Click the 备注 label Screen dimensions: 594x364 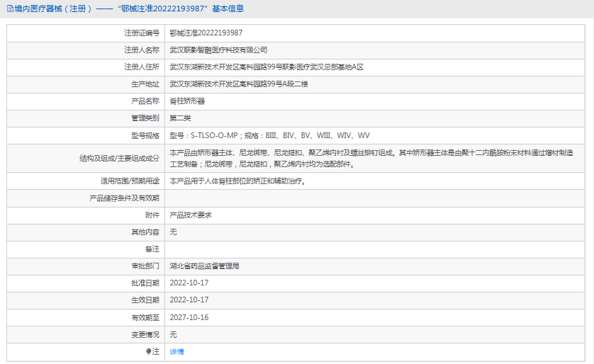(152, 249)
